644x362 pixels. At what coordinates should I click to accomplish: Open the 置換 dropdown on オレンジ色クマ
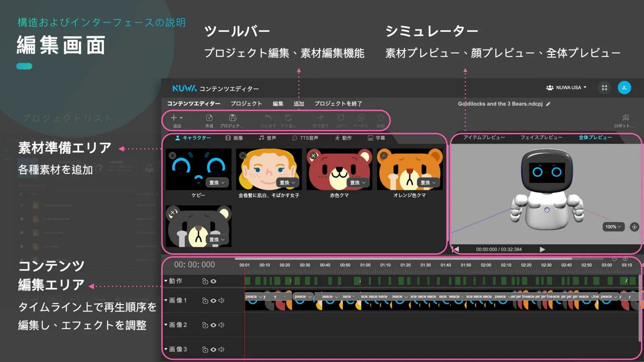[x=428, y=183]
